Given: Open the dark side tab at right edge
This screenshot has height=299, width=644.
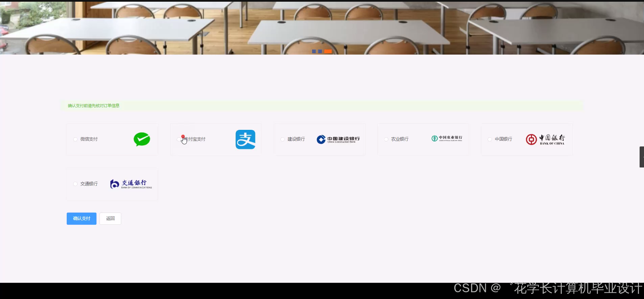Looking at the screenshot, I should point(642,157).
